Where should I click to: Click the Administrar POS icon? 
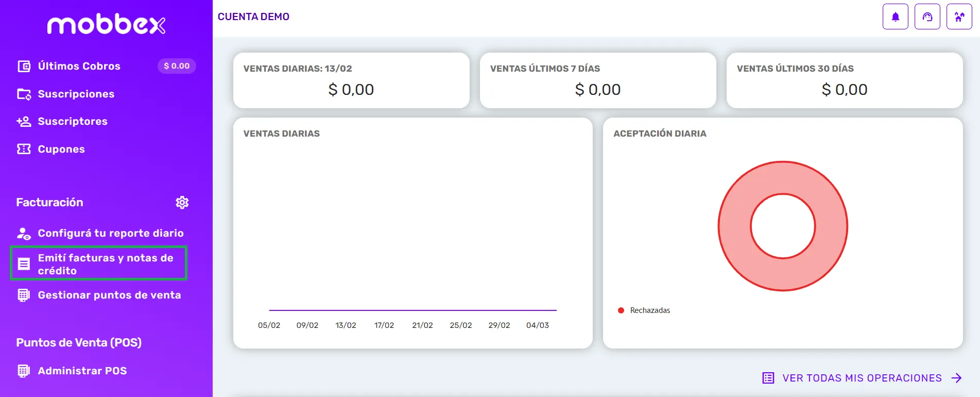click(24, 371)
